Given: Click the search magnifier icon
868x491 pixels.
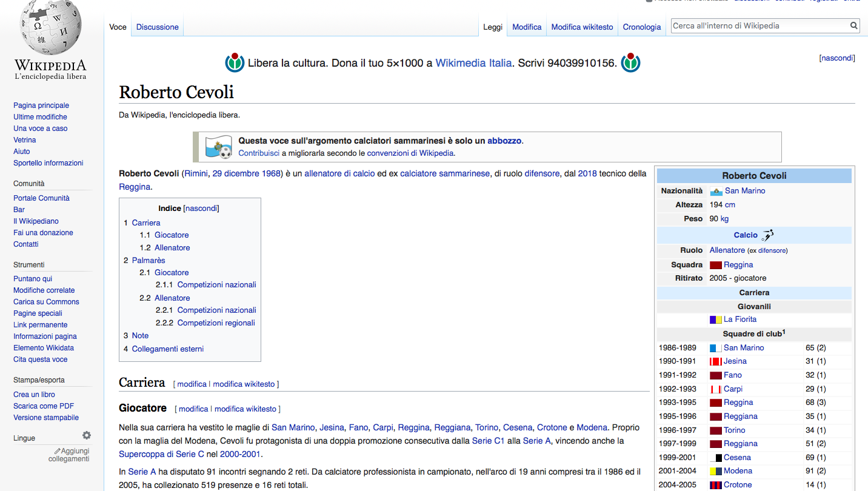Looking at the screenshot, I should [853, 26].
